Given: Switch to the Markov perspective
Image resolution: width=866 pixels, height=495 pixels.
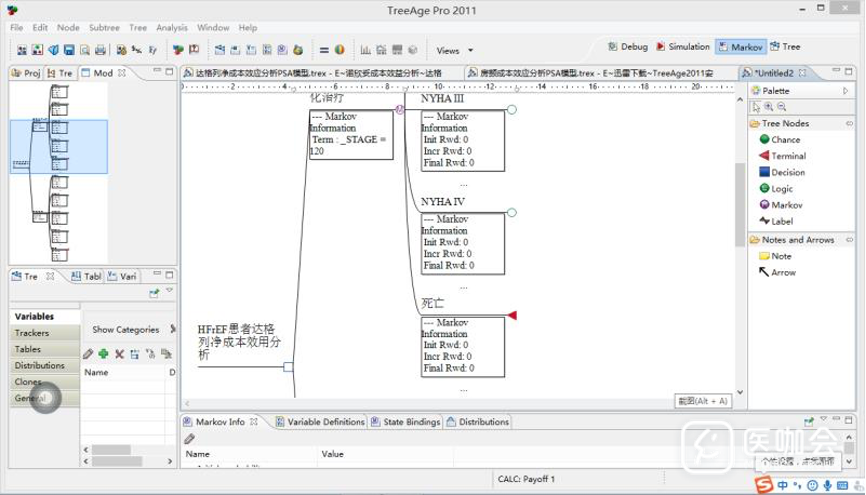Looking at the screenshot, I should click(x=740, y=47).
